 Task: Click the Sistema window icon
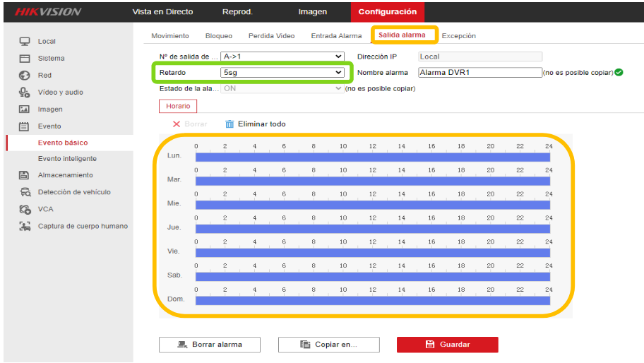tap(25, 59)
